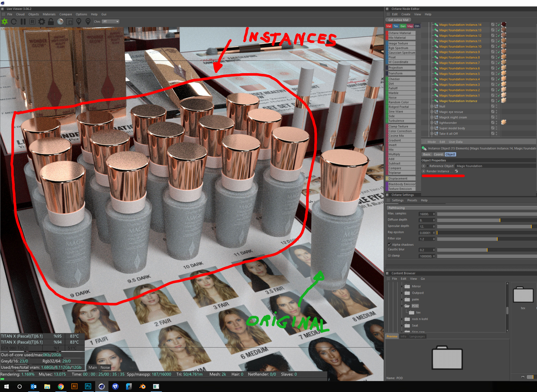Click the Get Active Mat button
Image resolution: width=537 pixels, height=392 pixels.
pyautogui.click(x=398, y=20)
